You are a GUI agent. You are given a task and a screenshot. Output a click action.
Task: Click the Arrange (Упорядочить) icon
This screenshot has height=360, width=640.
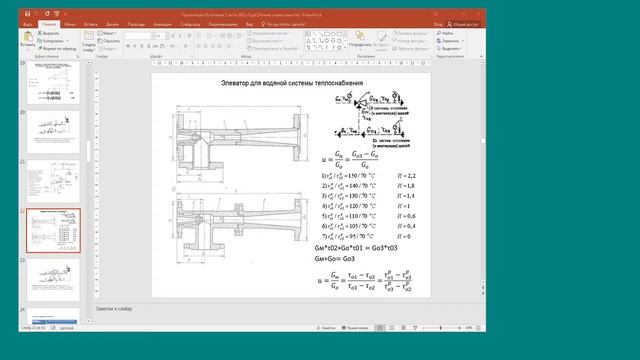pyautogui.click(x=360, y=36)
